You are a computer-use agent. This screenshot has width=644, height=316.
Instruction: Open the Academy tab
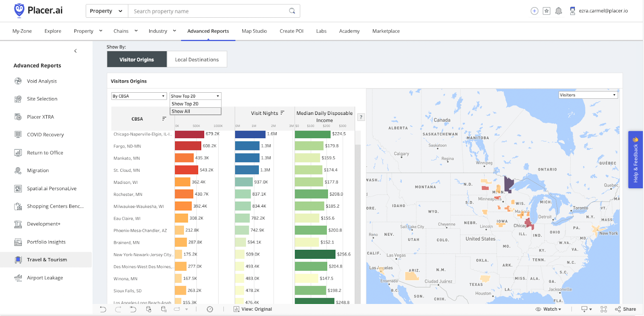pyautogui.click(x=349, y=31)
